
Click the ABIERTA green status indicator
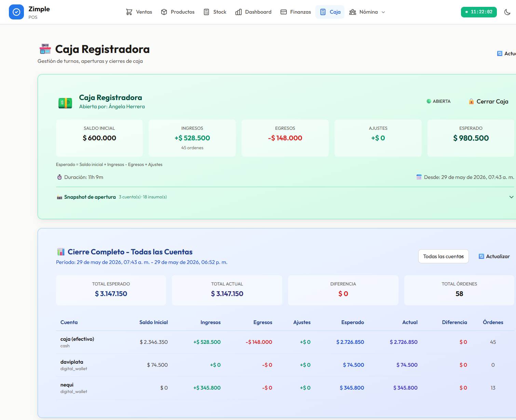point(429,101)
